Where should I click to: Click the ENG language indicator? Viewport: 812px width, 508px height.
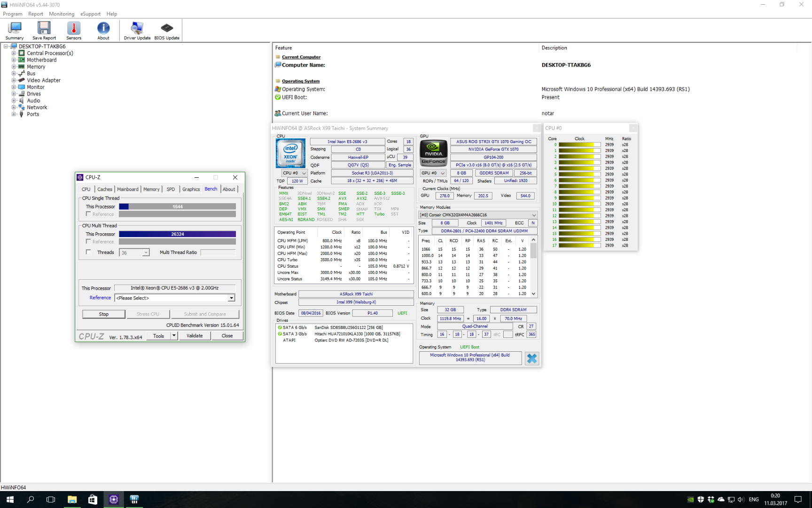pos(754,500)
